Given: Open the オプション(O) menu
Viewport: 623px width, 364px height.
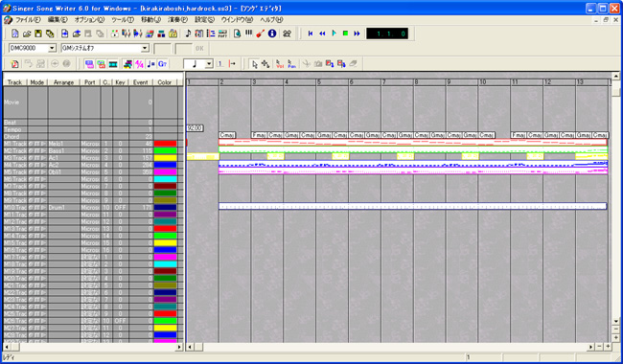Looking at the screenshot, I should (x=89, y=19).
